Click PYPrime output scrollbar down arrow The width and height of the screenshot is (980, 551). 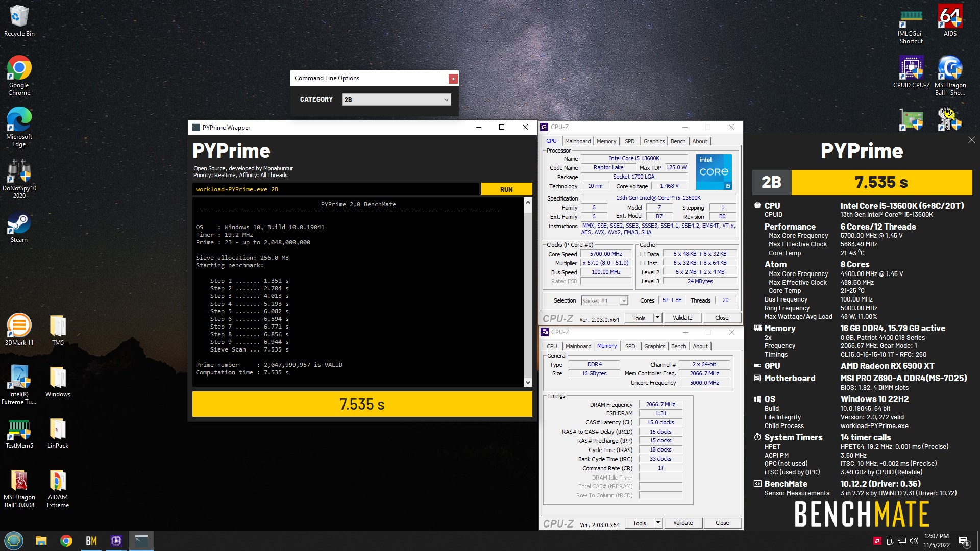point(528,382)
